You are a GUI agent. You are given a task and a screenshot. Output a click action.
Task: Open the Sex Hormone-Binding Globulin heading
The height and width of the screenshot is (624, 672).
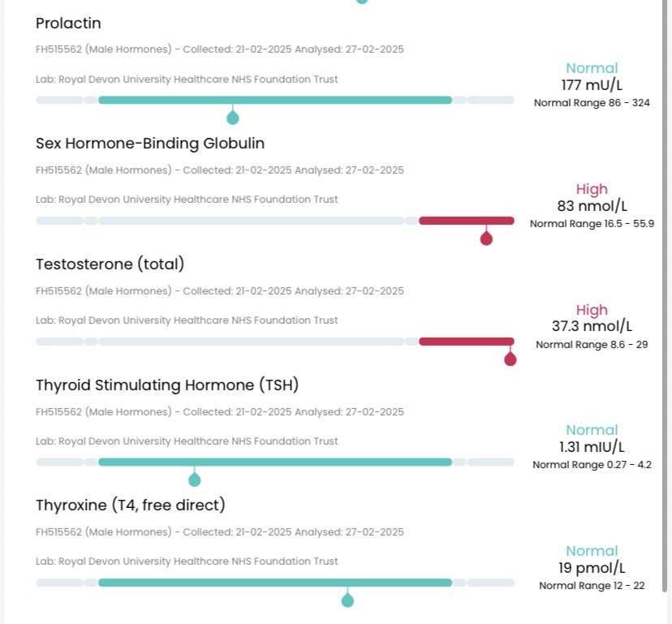[x=150, y=144]
